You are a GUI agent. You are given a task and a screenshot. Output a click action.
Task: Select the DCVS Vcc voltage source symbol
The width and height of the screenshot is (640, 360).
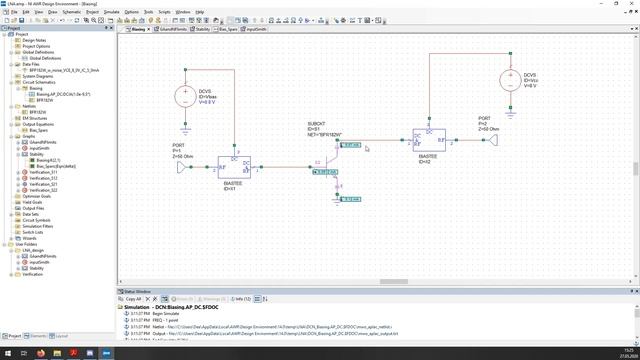(x=510, y=80)
